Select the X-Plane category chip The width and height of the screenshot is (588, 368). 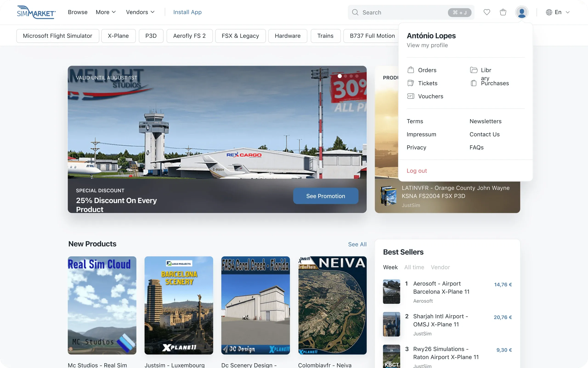click(118, 36)
